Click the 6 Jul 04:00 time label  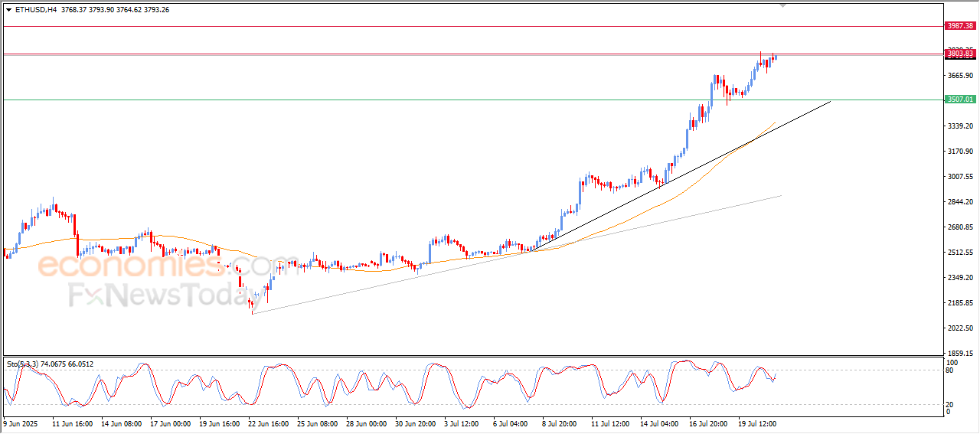[x=512, y=423]
